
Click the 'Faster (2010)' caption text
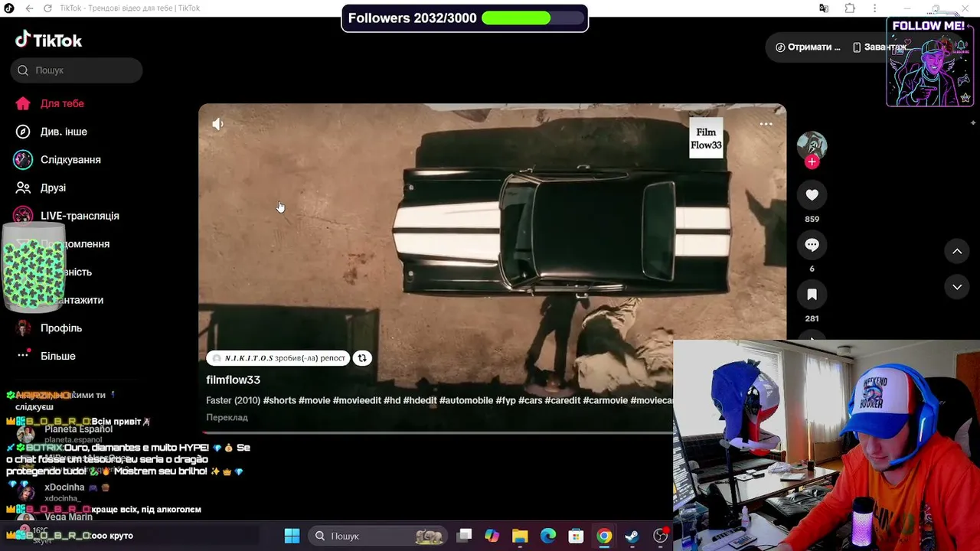234,400
